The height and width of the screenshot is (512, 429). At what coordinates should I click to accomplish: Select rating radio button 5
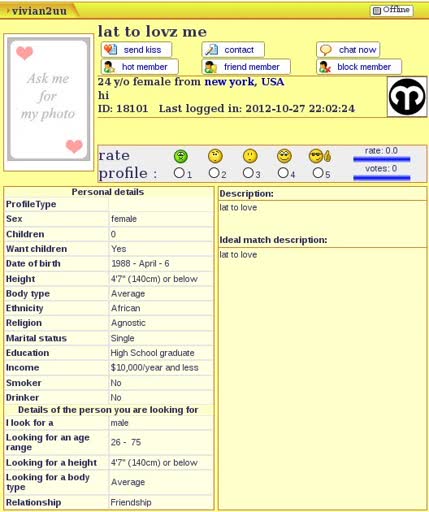[318, 173]
